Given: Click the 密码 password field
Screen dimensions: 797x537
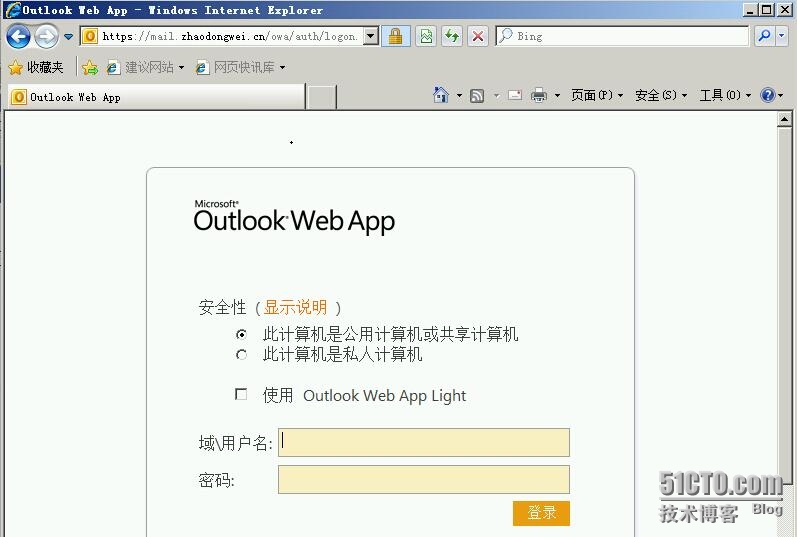Looking at the screenshot, I should [424, 480].
